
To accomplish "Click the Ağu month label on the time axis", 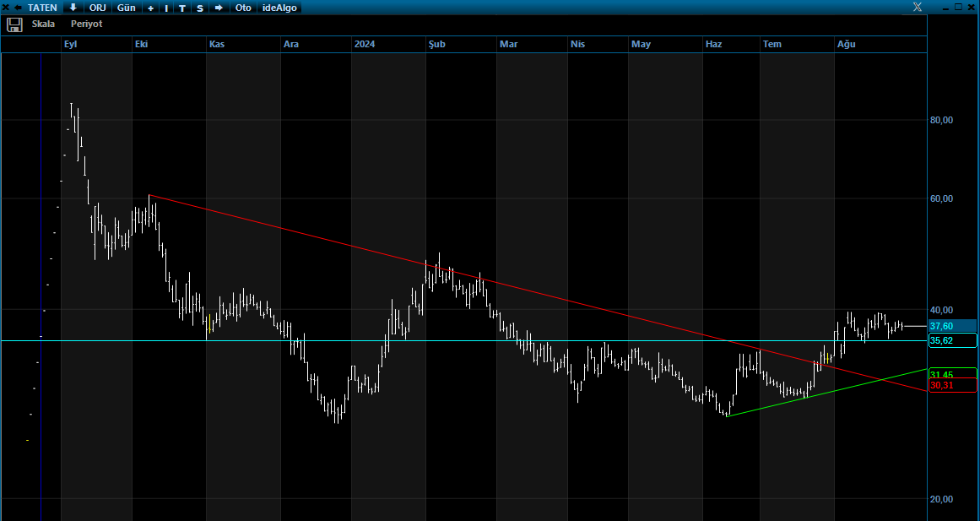I will tap(847, 44).
